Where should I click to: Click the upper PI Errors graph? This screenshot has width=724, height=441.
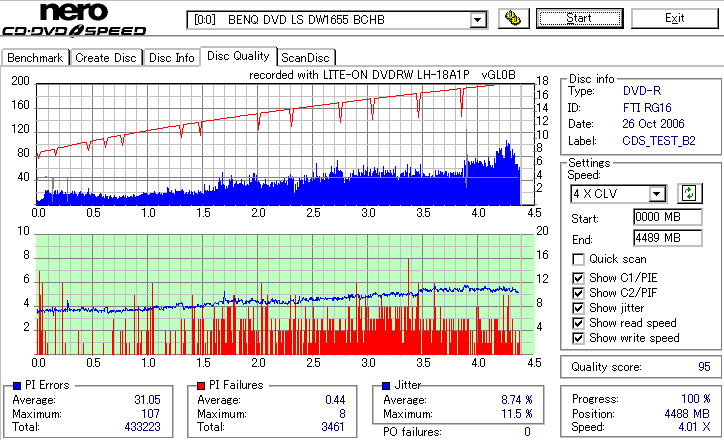point(285,144)
